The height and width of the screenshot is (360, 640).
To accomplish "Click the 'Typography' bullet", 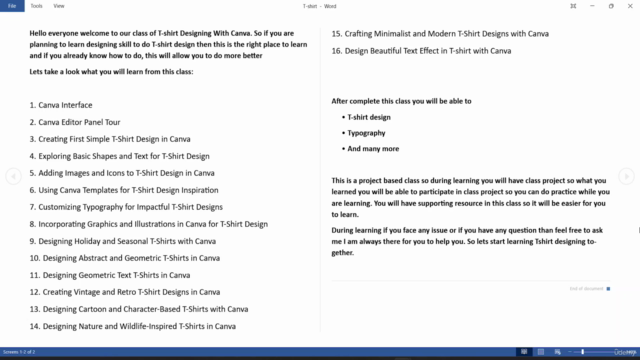I will click(363, 133).
